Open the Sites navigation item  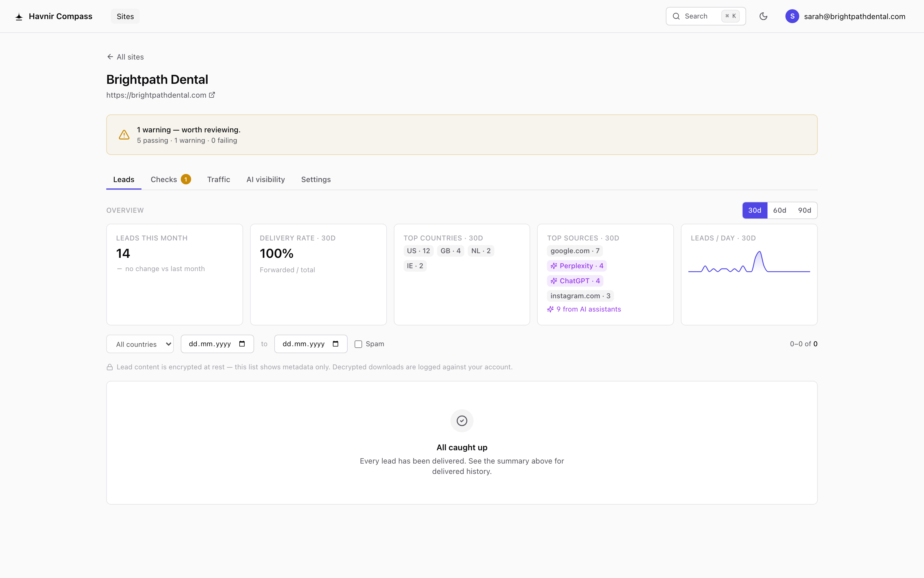125,16
